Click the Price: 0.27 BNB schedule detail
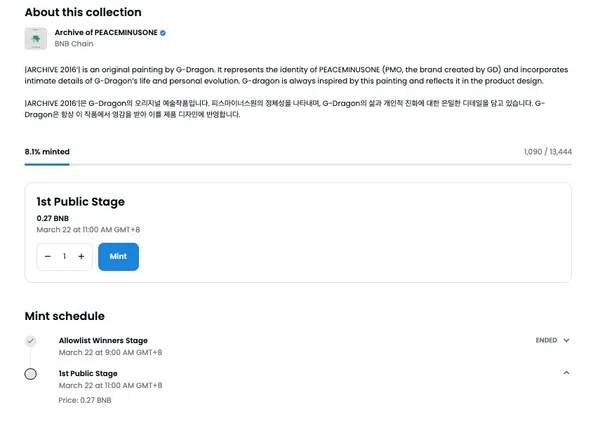600x433 pixels. 85,400
